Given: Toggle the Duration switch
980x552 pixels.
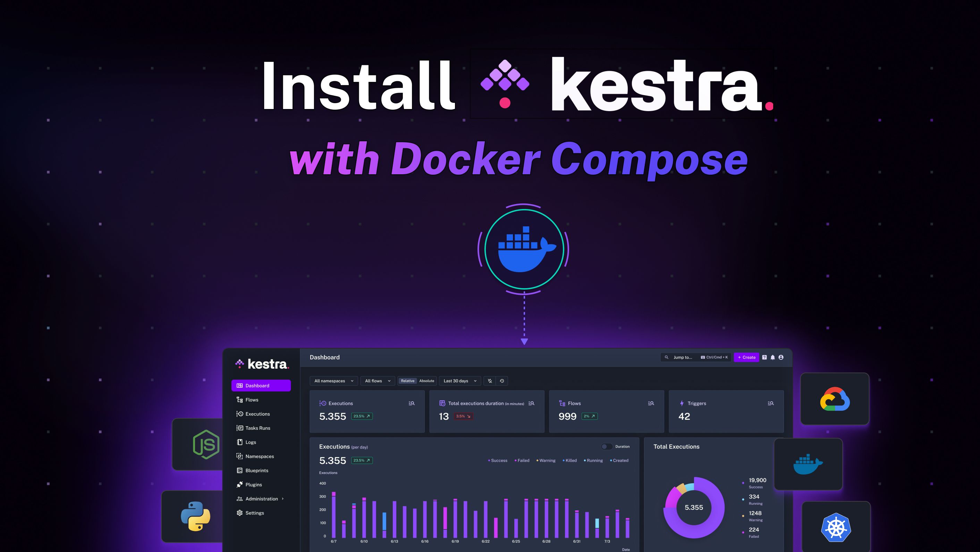Looking at the screenshot, I should (607, 446).
